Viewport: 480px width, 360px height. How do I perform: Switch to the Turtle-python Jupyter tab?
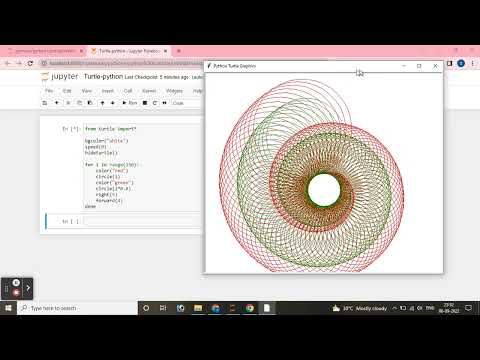[128, 51]
